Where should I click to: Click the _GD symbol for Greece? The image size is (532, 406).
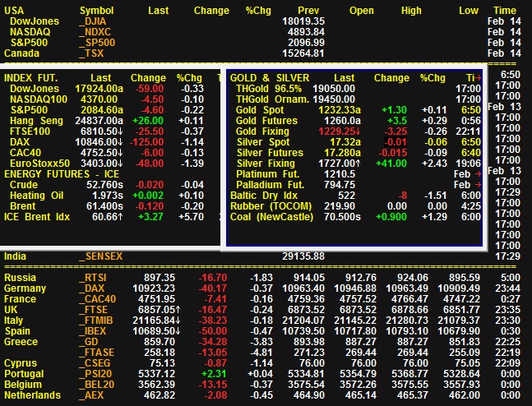click(x=89, y=342)
